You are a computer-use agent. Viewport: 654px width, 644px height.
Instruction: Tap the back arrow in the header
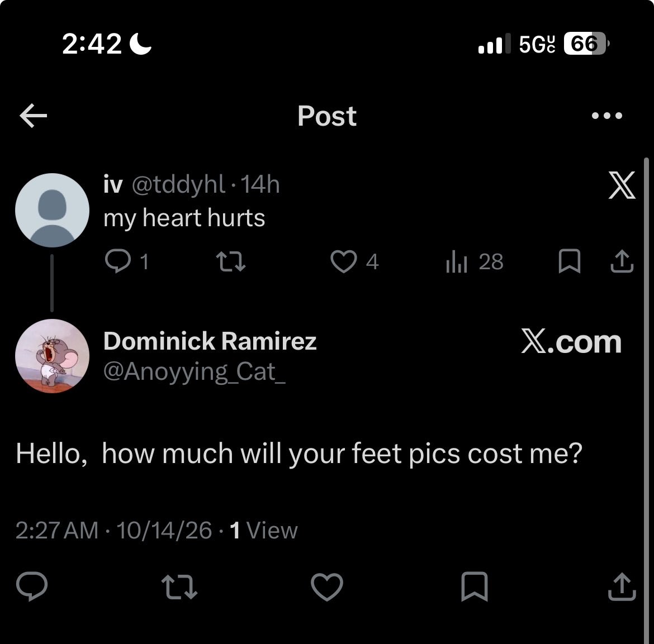pyautogui.click(x=34, y=116)
